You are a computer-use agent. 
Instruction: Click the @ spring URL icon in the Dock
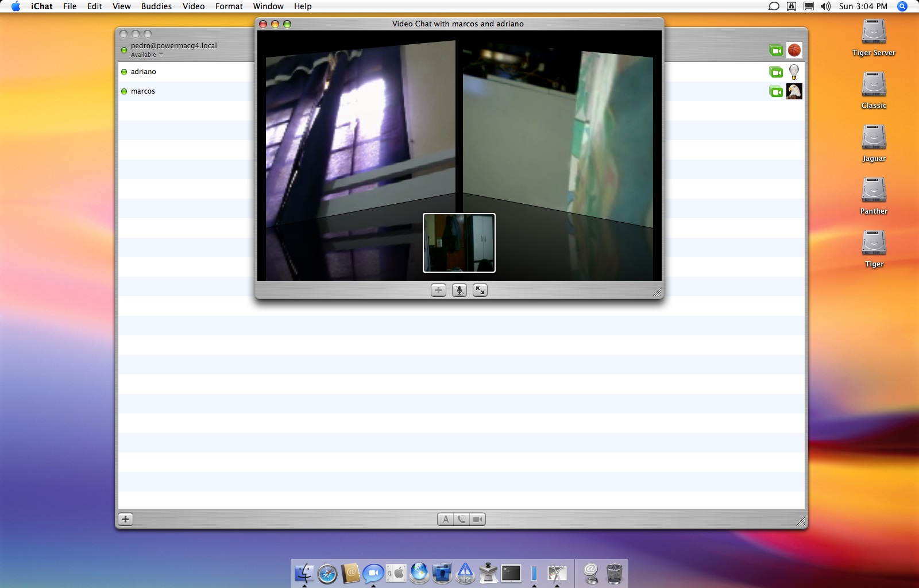click(x=591, y=573)
